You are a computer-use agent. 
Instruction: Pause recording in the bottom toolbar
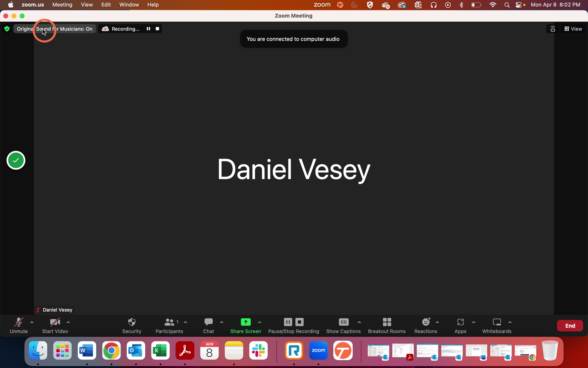click(x=288, y=322)
